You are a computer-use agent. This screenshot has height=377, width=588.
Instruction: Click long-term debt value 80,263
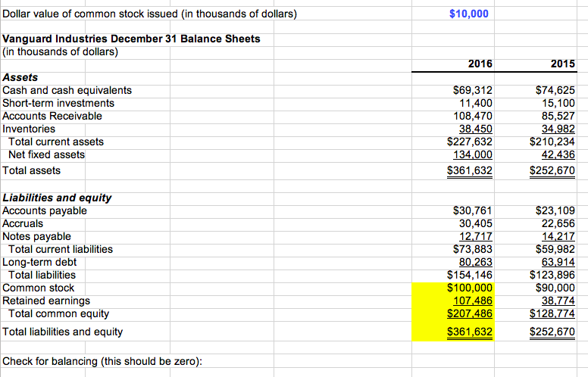click(x=476, y=263)
